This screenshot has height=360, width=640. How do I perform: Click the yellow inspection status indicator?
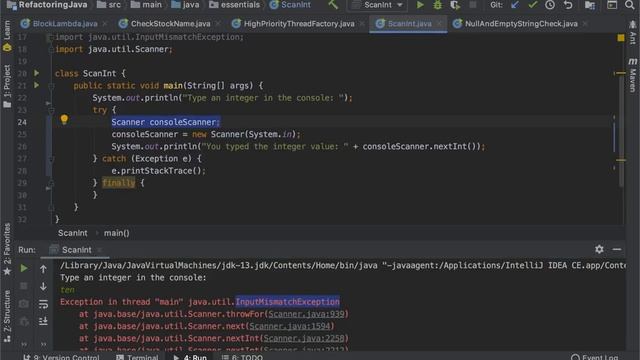621,38
